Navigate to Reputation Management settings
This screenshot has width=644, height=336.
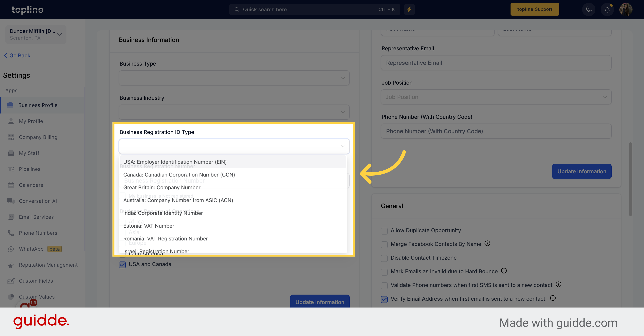click(x=49, y=265)
